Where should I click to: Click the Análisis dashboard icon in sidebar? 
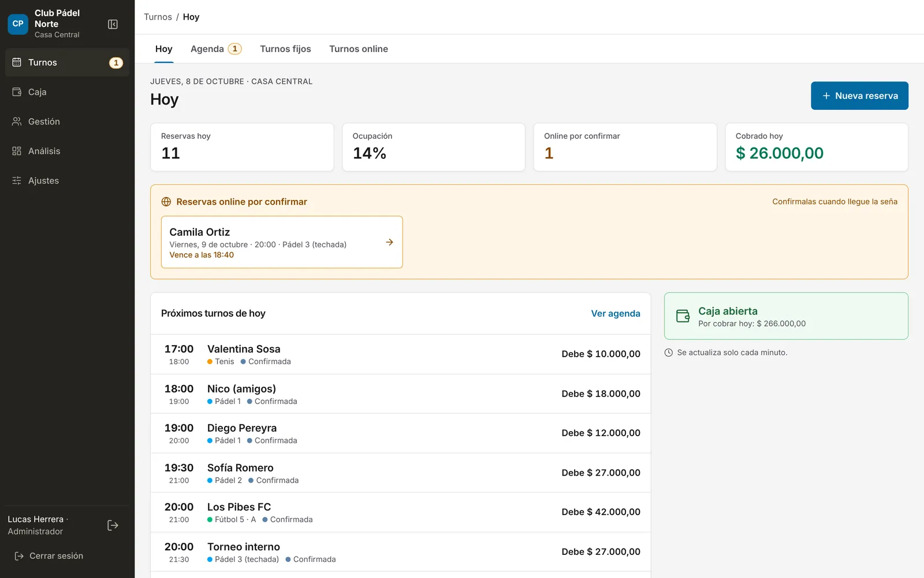(x=17, y=151)
